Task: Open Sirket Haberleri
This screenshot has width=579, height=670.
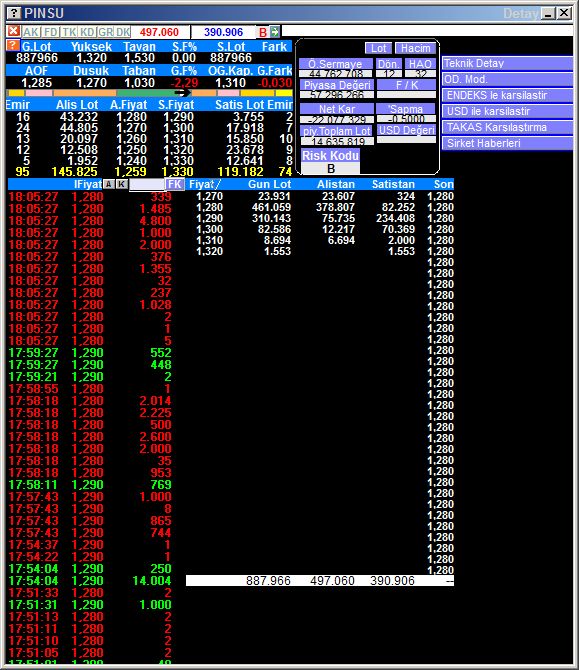Action: coord(507,143)
